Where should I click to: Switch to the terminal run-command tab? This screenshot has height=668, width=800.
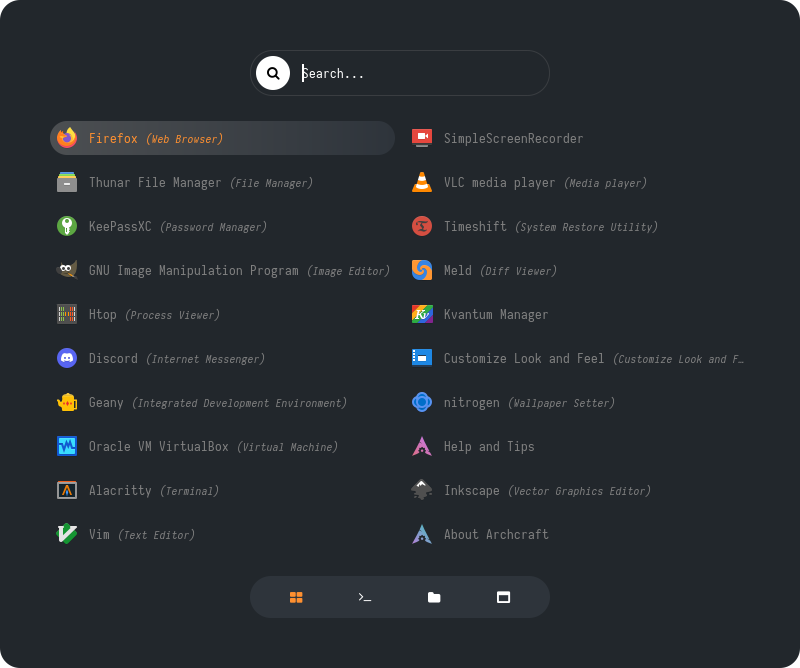365,597
